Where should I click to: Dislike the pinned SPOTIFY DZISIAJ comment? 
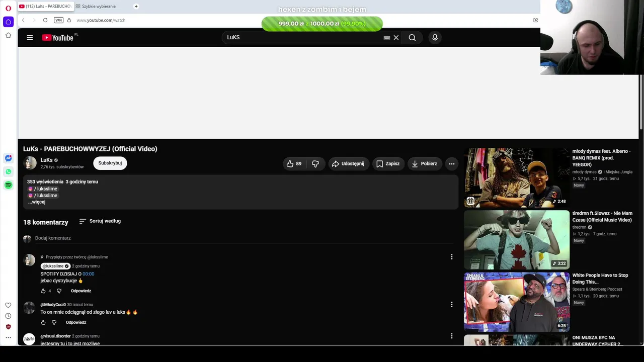(x=59, y=291)
